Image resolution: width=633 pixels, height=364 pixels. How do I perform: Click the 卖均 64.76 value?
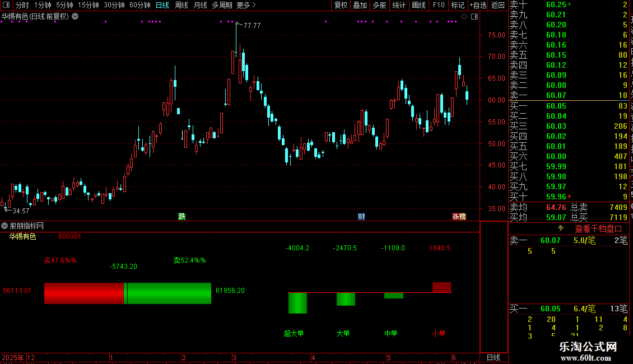[x=556, y=207]
